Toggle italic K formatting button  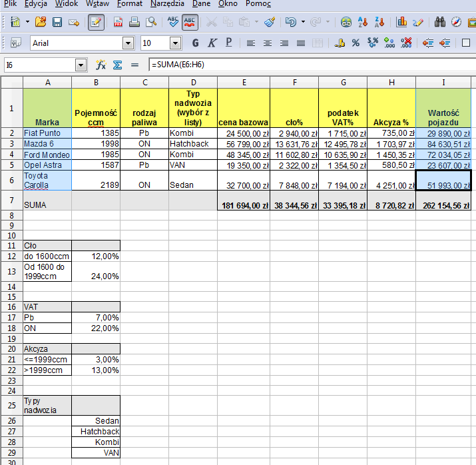[x=212, y=43]
